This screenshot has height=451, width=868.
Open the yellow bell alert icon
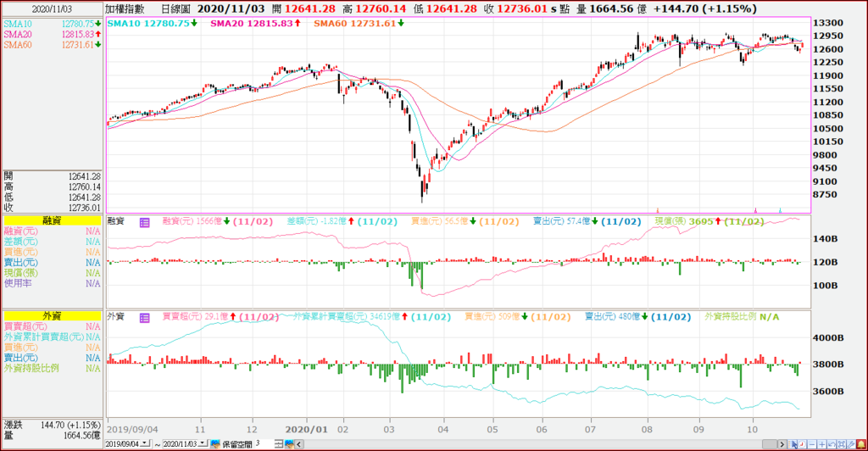(x=861, y=444)
